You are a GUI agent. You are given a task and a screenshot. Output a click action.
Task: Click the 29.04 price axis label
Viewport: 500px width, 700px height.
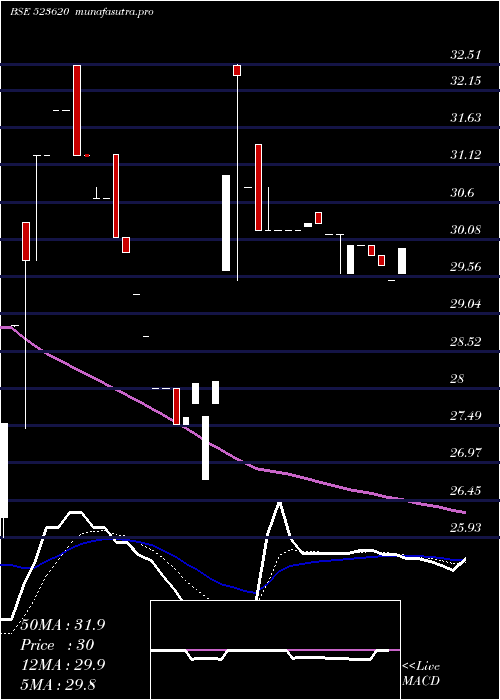tap(466, 304)
